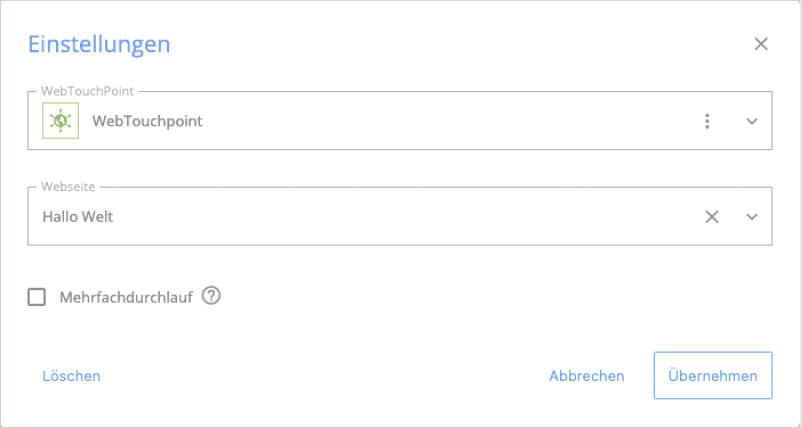Click the small Webseite field caption

coord(68,187)
